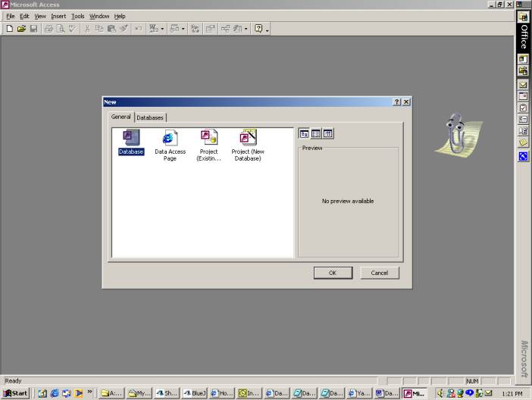Screen dimensions: 532x400
Task: Click the New Note yellow sticky icon
Action: 523,142
